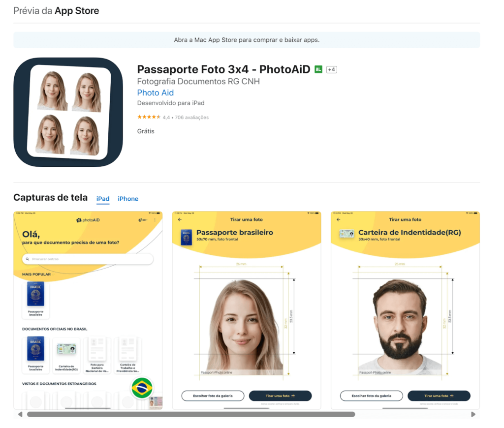Click the language switch icon beside three dots
This screenshot has width=504, height=428.
[142, 220]
